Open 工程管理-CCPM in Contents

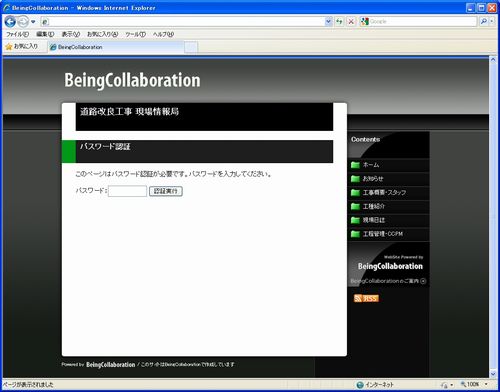(383, 234)
